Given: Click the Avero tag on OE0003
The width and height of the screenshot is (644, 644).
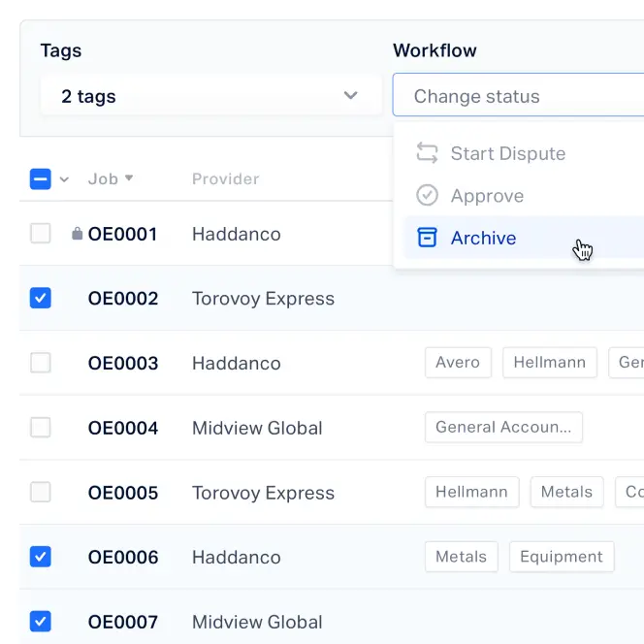Looking at the screenshot, I should pos(458,363).
